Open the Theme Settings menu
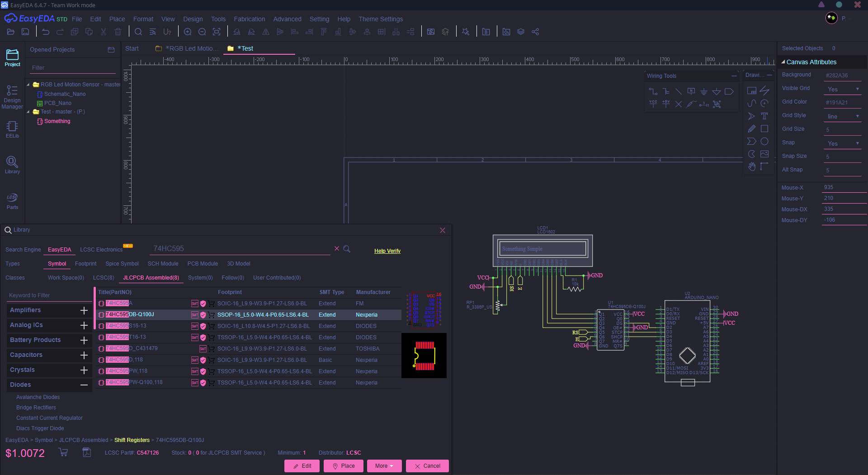This screenshot has width=868, height=475. tap(380, 19)
